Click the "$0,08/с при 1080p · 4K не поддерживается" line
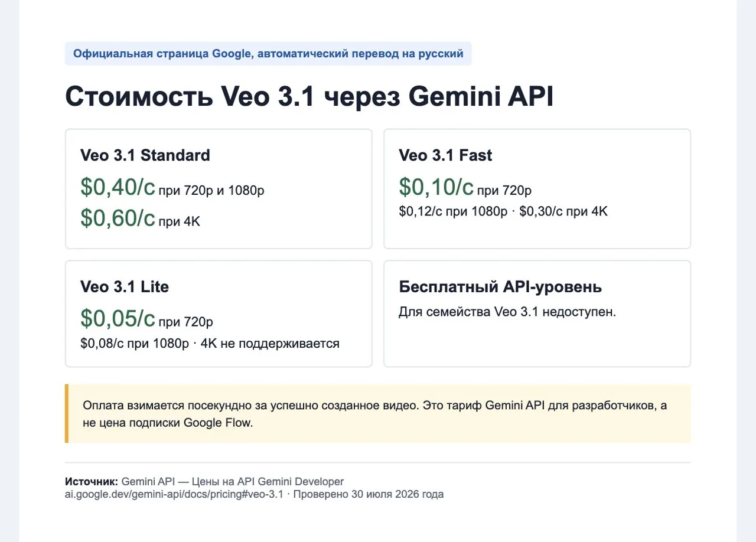This screenshot has height=542, width=756. click(210, 343)
